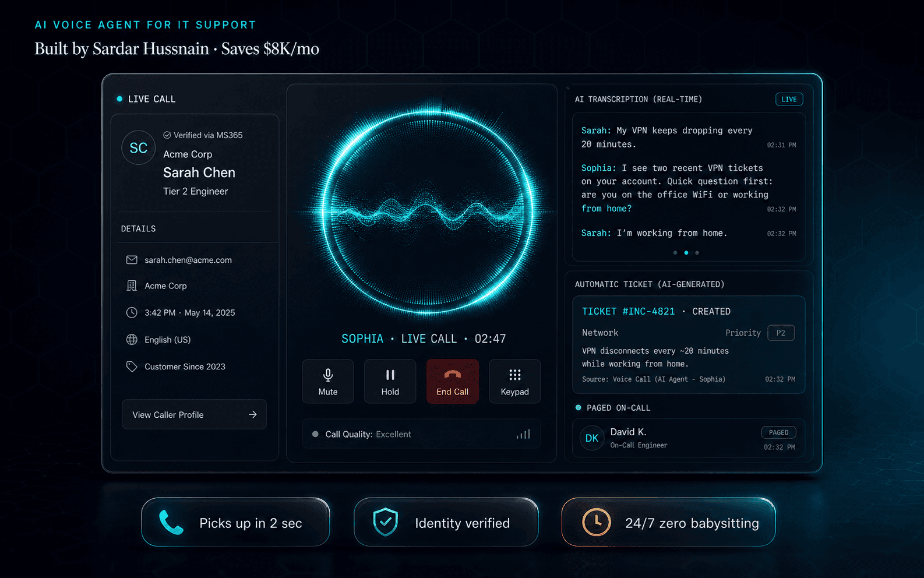Click the arrow on View Caller Profile
Viewport: 924px width, 578px height.
point(253,414)
